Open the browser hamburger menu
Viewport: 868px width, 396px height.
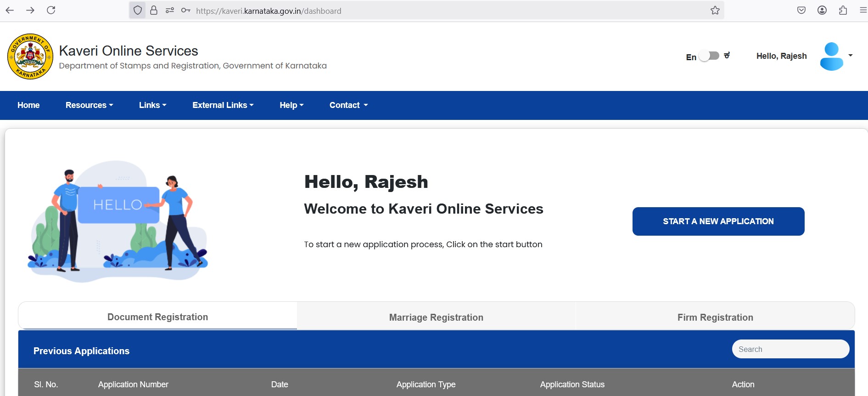pyautogui.click(x=863, y=10)
